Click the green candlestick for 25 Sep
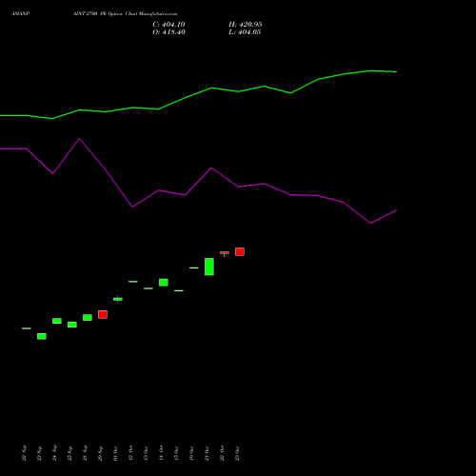The image size is (476, 476). pyautogui.click(x=72, y=325)
